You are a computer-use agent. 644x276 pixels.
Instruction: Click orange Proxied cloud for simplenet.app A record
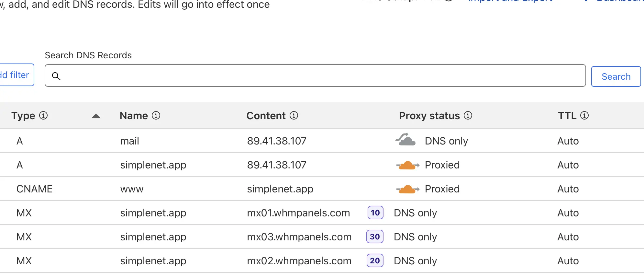(x=408, y=165)
